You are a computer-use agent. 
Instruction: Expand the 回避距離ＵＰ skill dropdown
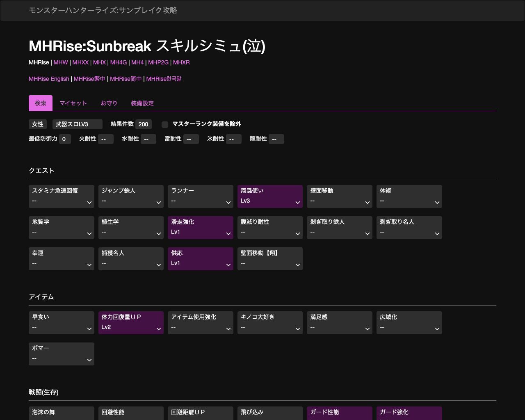pos(201,413)
